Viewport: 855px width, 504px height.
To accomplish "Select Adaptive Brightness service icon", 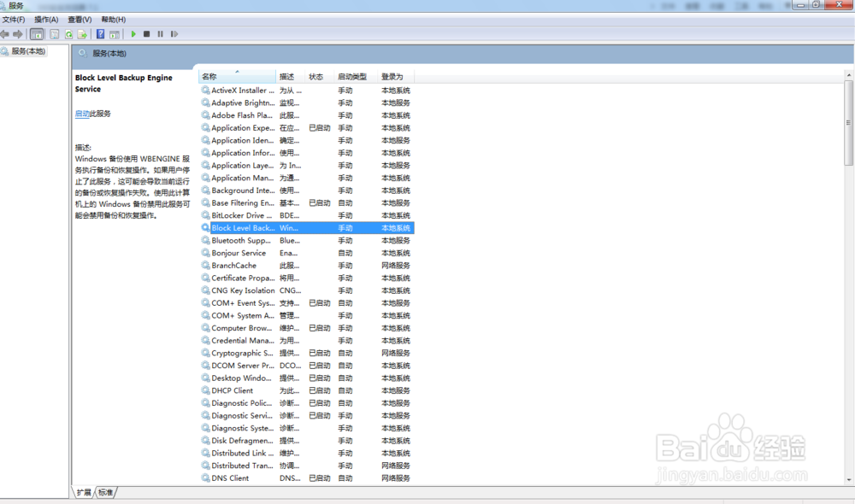I will click(205, 103).
